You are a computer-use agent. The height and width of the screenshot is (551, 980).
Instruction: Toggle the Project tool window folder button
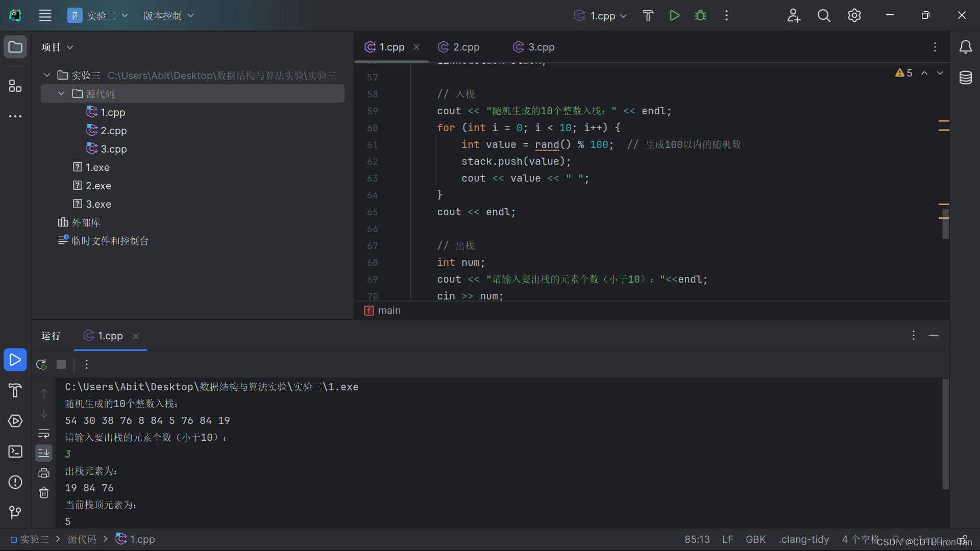pos(15,47)
